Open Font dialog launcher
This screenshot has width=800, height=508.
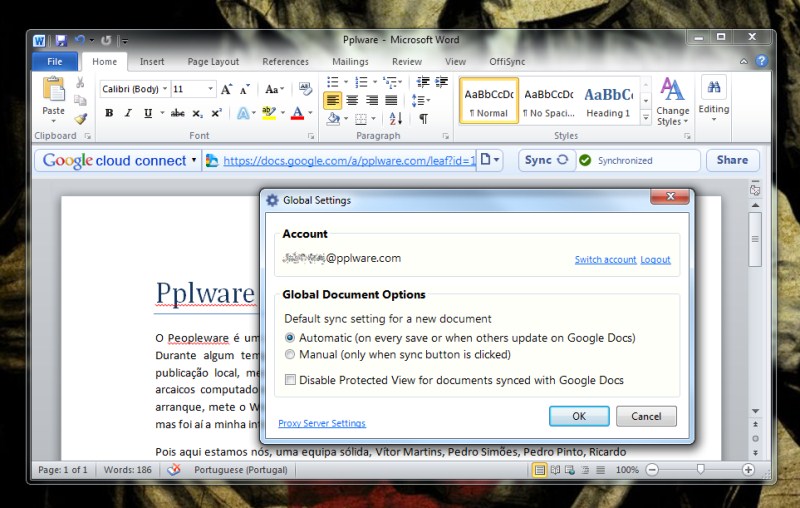click(310, 136)
